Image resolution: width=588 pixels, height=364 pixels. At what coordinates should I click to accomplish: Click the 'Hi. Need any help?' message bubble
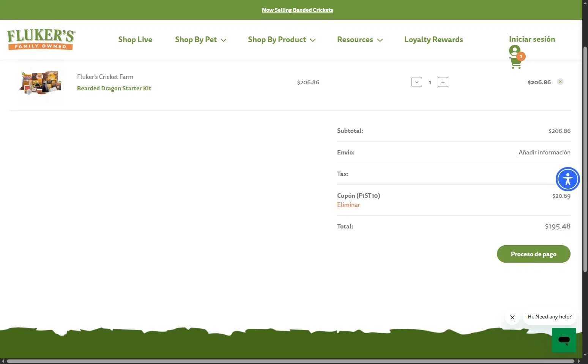tap(549, 317)
